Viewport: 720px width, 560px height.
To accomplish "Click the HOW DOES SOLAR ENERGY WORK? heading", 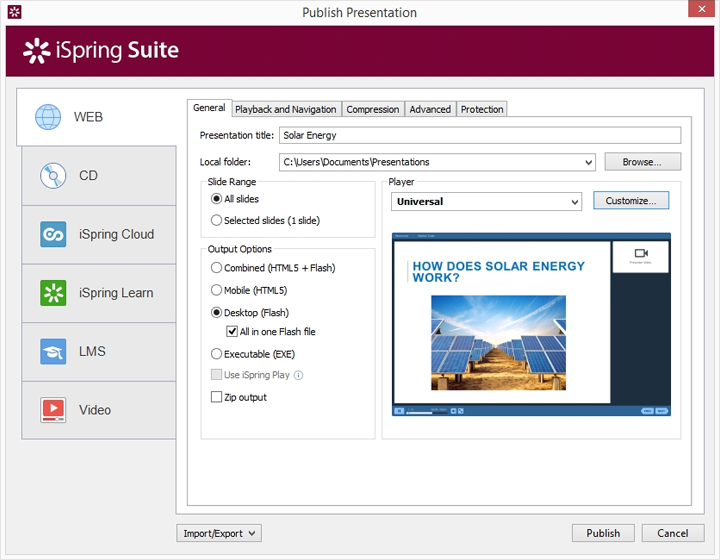I will click(499, 272).
